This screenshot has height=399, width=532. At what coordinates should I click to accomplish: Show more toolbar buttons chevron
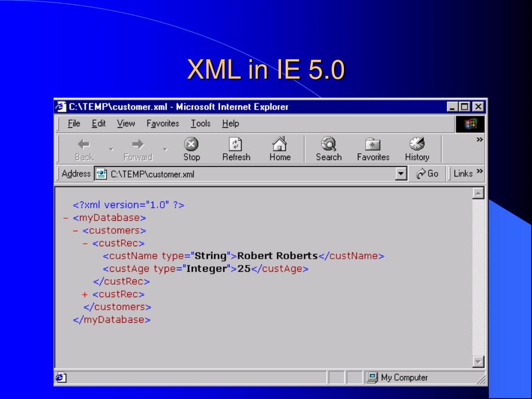pyautogui.click(x=480, y=139)
